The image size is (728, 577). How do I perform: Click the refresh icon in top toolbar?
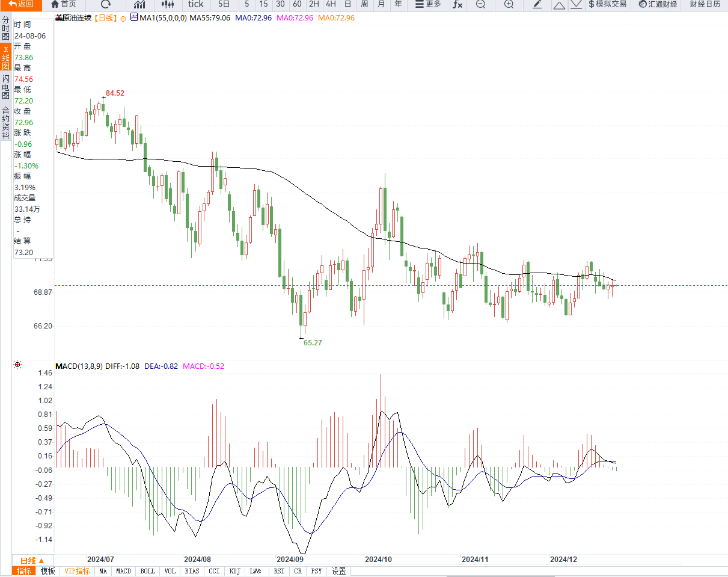[106, 4]
